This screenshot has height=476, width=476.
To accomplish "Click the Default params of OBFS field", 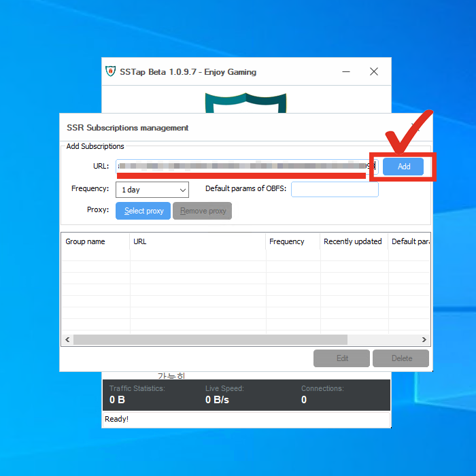I will [x=335, y=189].
